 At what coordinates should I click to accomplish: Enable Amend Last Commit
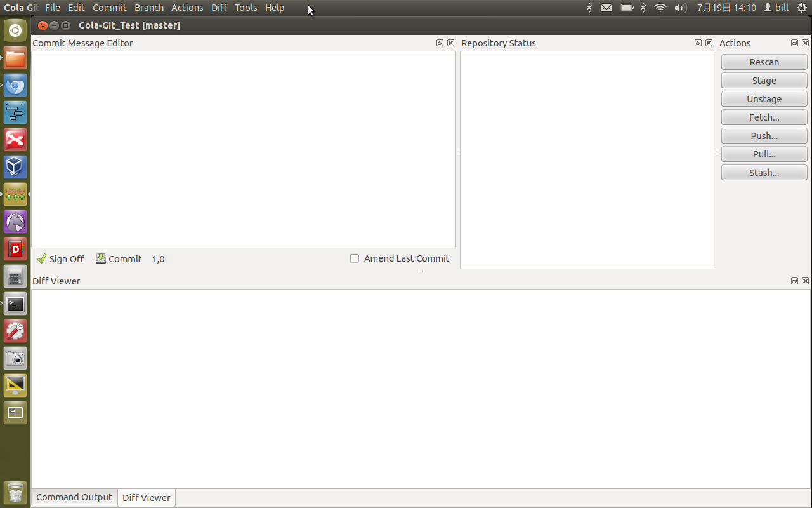click(355, 258)
